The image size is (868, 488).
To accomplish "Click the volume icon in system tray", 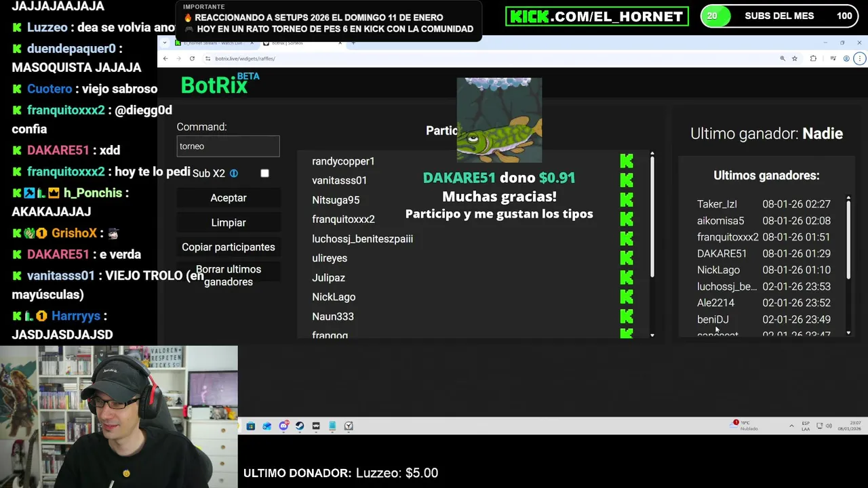I will (829, 426).
